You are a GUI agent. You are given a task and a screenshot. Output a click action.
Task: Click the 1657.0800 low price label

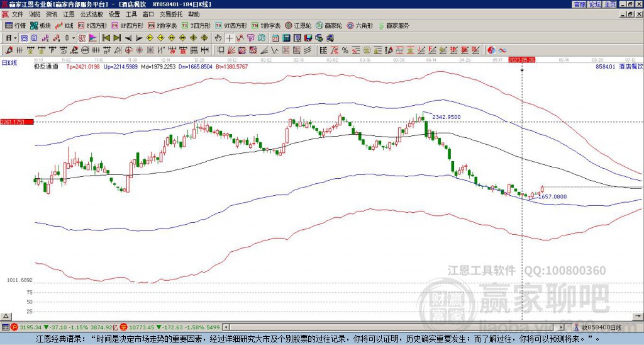coord(552,196)
